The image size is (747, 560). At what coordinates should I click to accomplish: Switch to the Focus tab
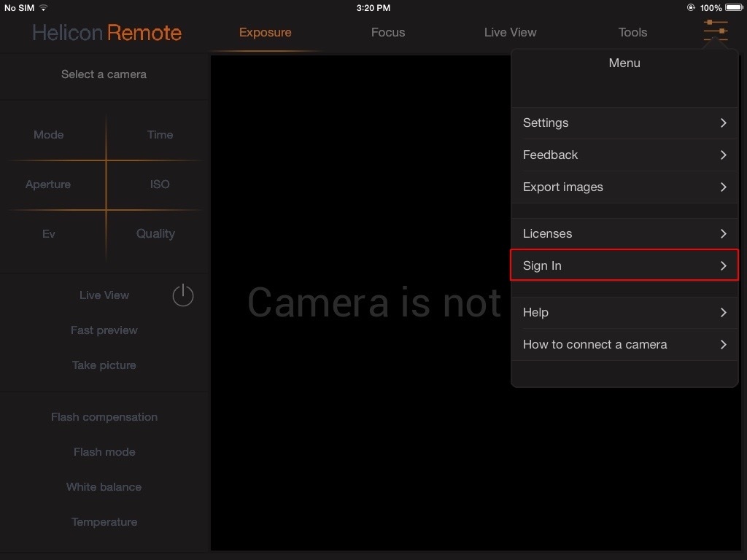click(387, 32)
